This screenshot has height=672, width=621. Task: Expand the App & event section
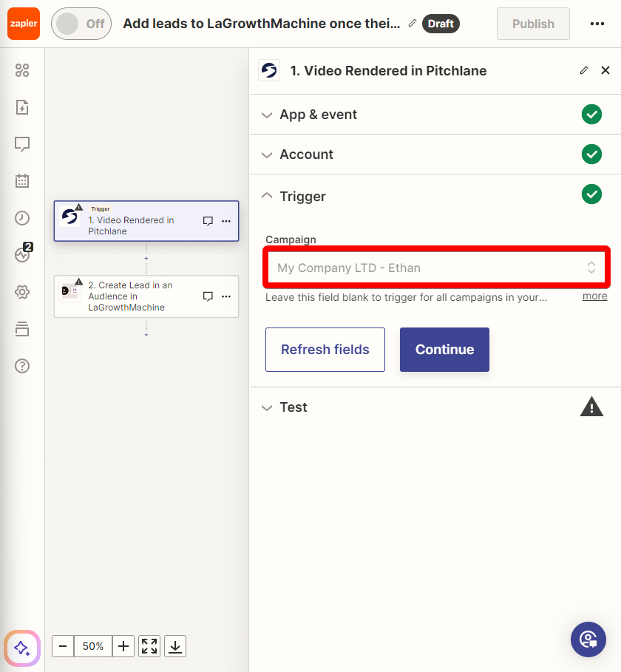coord(435,115)
